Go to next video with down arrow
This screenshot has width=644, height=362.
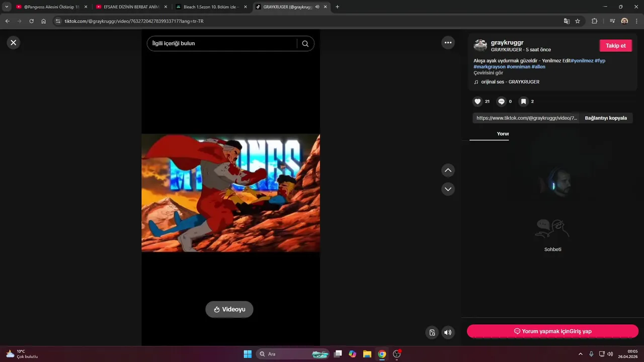448,189
